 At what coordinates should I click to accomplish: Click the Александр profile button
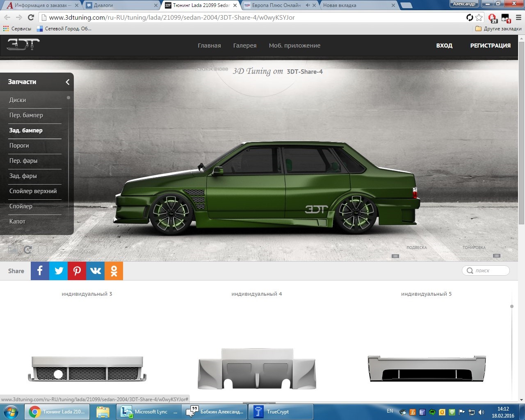point(464,4)
